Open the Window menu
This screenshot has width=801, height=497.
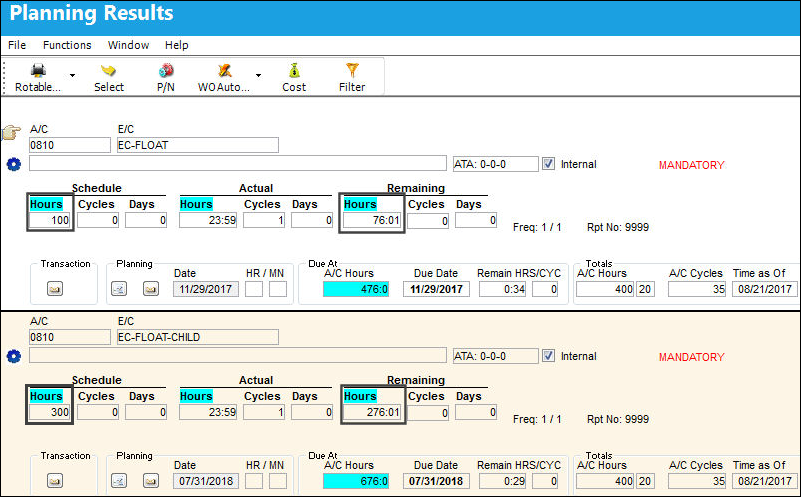pyautogui.click(x=128, y=45)
